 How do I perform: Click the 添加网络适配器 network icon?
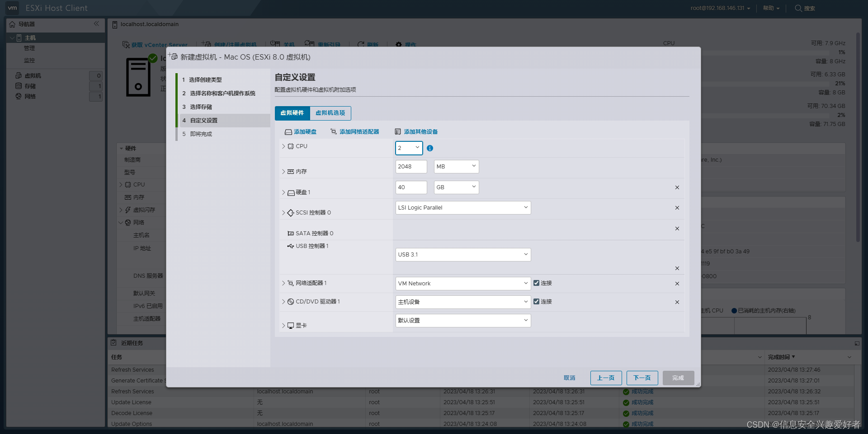[334, 132]
